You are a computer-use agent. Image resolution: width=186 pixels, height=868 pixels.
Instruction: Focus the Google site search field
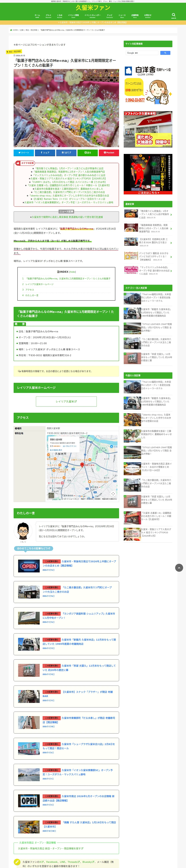coord(142,53)
